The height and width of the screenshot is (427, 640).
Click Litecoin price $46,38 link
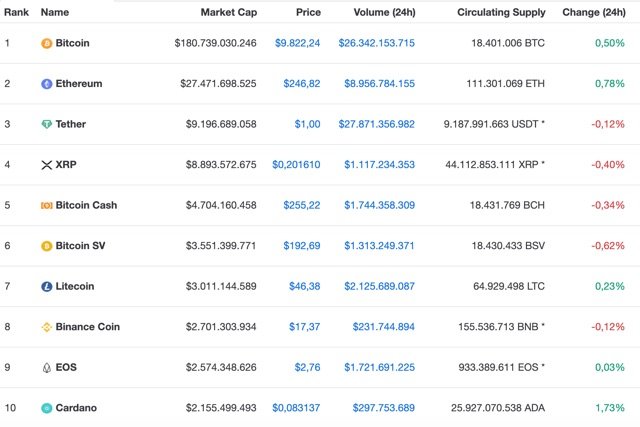[x=303, y=286]
